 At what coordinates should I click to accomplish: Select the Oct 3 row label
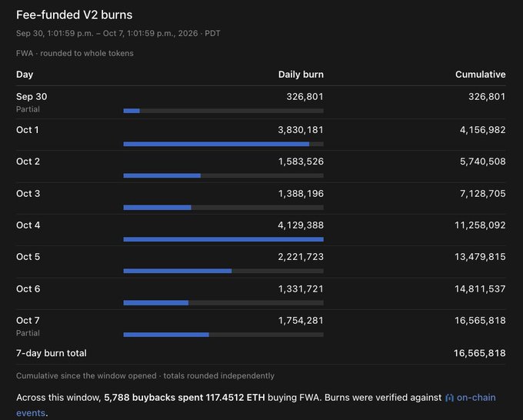pyautogui.click(x=28, y=194)
